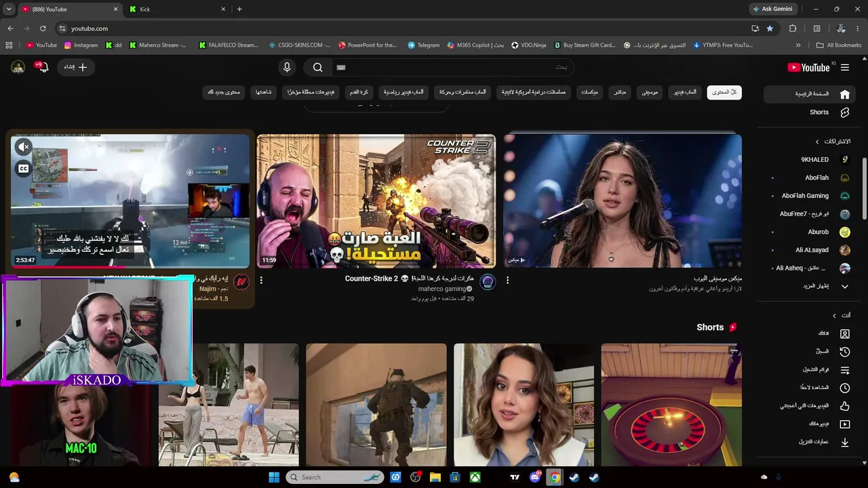Image resolution: width=868 pixels, height=488 pixels.
Task: Open the music mix singer thumbnail
Action: [623, 201]
